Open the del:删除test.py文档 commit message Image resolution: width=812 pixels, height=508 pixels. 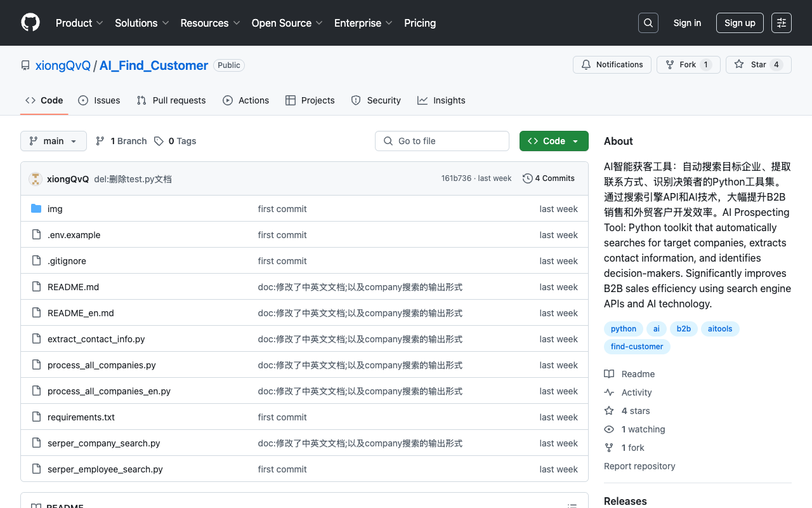133,179
